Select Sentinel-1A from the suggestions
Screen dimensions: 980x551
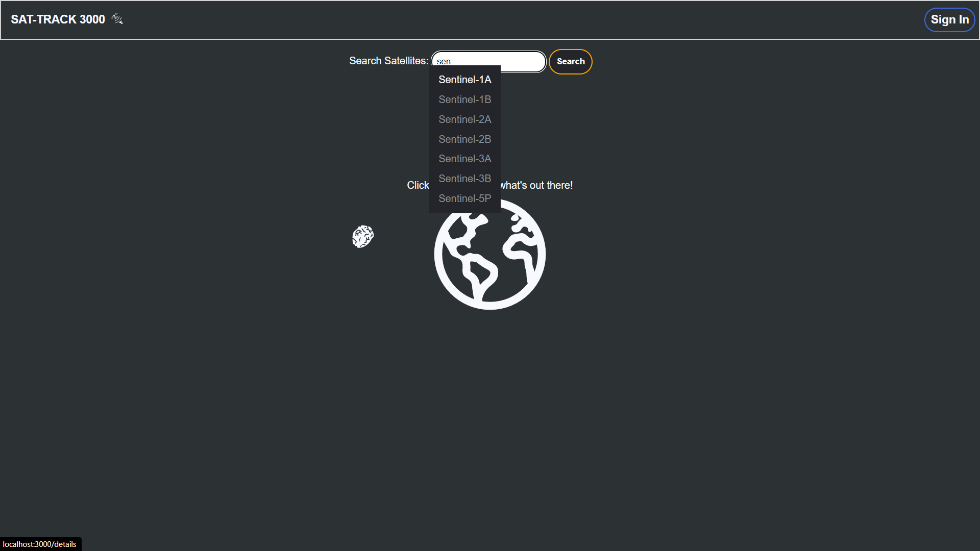[x=464, y=80]
